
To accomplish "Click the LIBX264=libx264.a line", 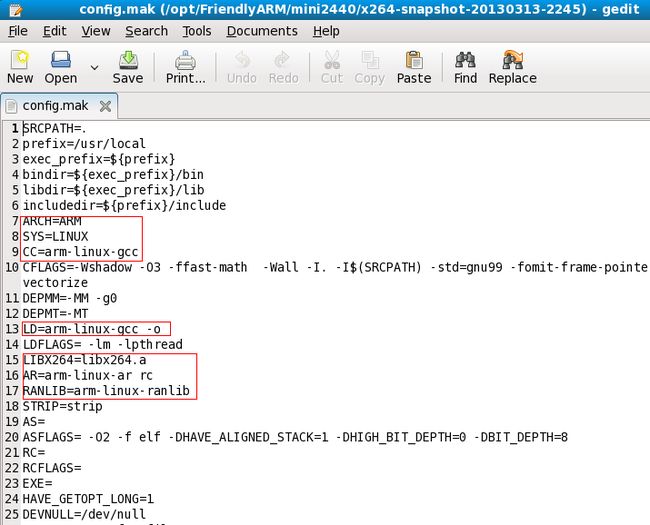I will click(84, 360).
